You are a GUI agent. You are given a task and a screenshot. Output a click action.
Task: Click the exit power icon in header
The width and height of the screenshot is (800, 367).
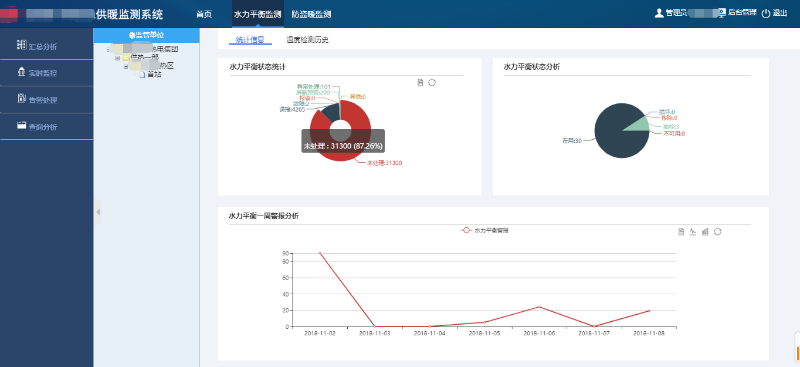765,14
